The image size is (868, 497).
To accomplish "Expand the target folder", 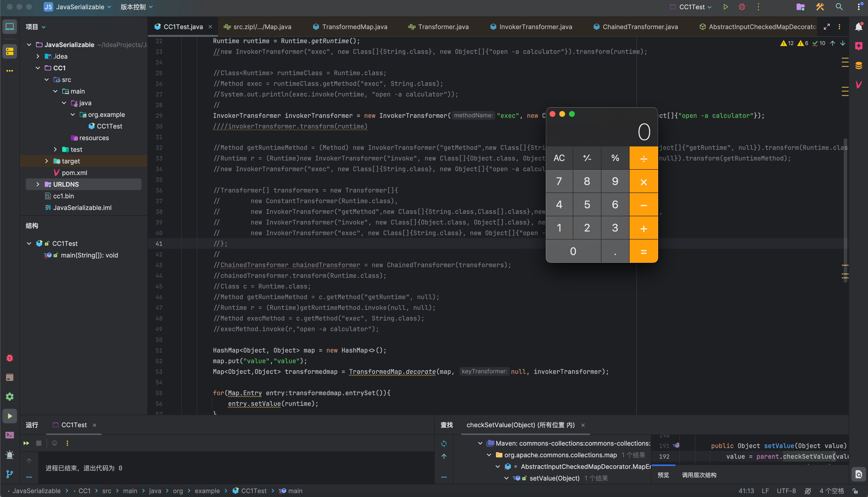I will (x=46, y=161).
